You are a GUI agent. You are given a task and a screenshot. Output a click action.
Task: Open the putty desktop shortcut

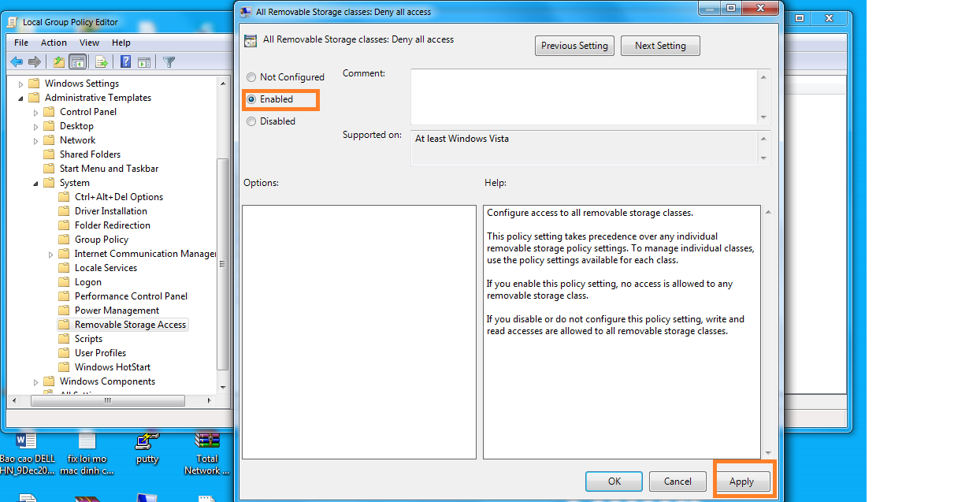(x=147, y=445)
